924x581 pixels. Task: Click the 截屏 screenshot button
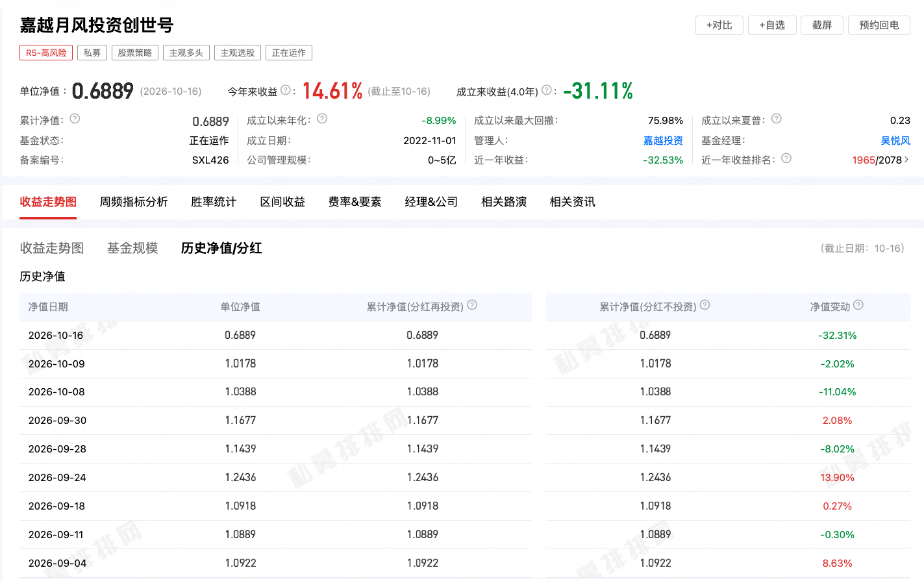[x=822, y=25]
